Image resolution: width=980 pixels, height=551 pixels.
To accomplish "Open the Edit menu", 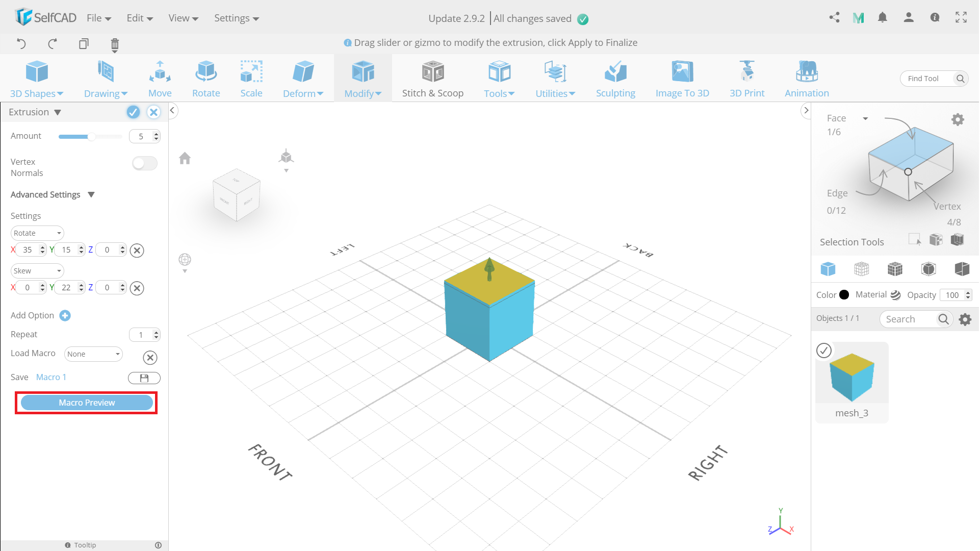I will click(x=140, y=18).
